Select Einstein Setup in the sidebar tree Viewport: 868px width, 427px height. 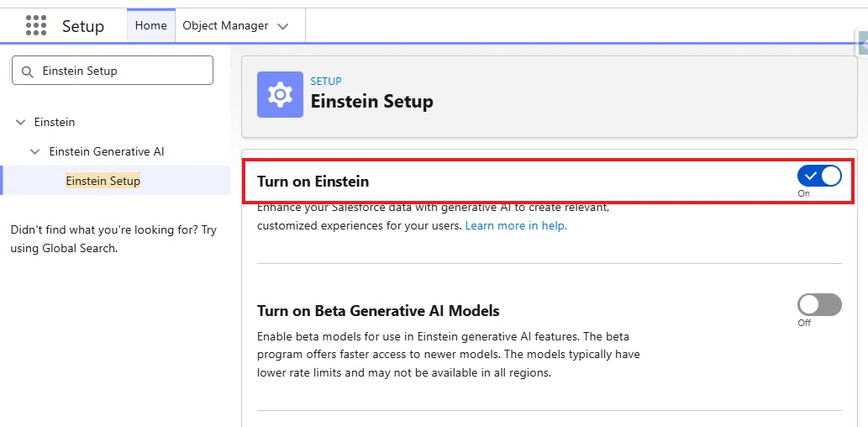[x=103, y=181]
